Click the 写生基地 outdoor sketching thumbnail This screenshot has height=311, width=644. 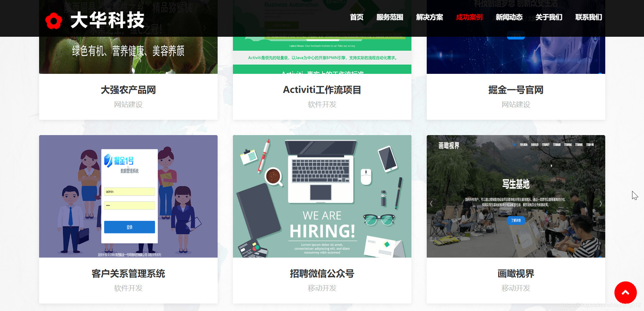516,196
